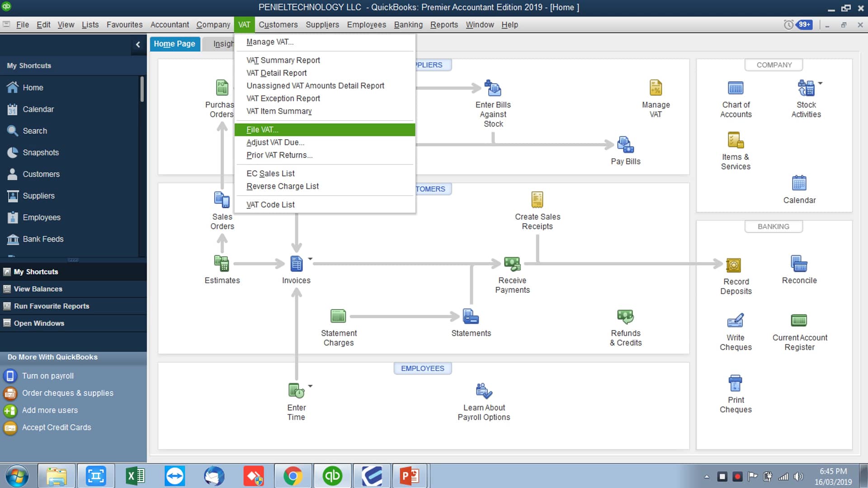Choose VAT Code List menu item

click(x=325, y=205)
